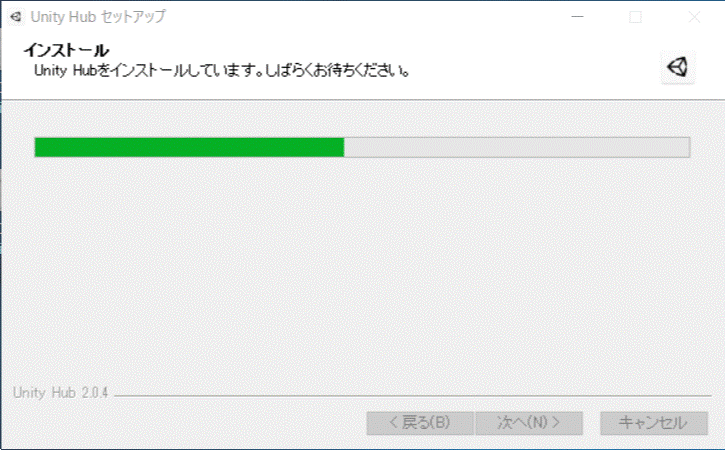This screenshot has height=450, width=725.
Task: Click the Unity Hub セットアップ window title
Action: coord(98,17)
